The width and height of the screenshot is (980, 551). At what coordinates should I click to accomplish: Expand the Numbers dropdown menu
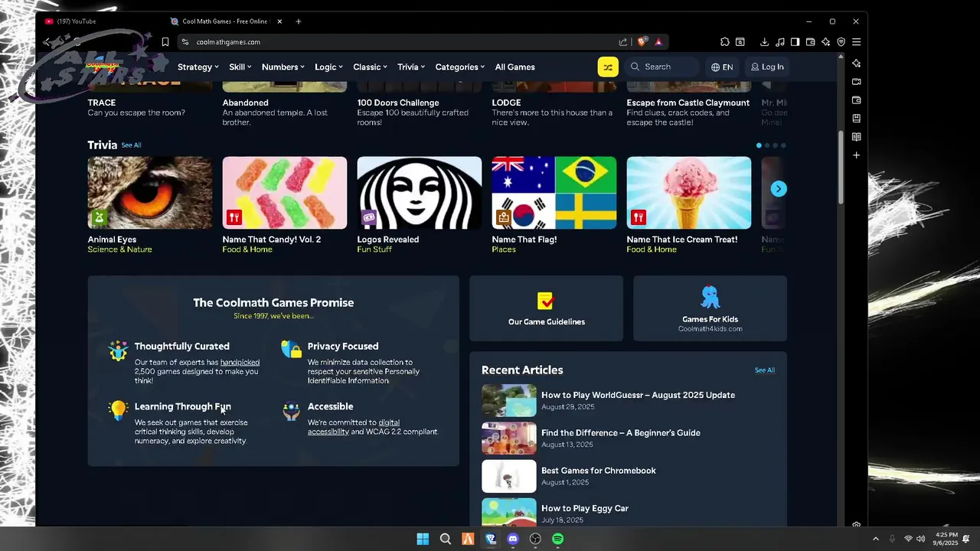[283, 67]
